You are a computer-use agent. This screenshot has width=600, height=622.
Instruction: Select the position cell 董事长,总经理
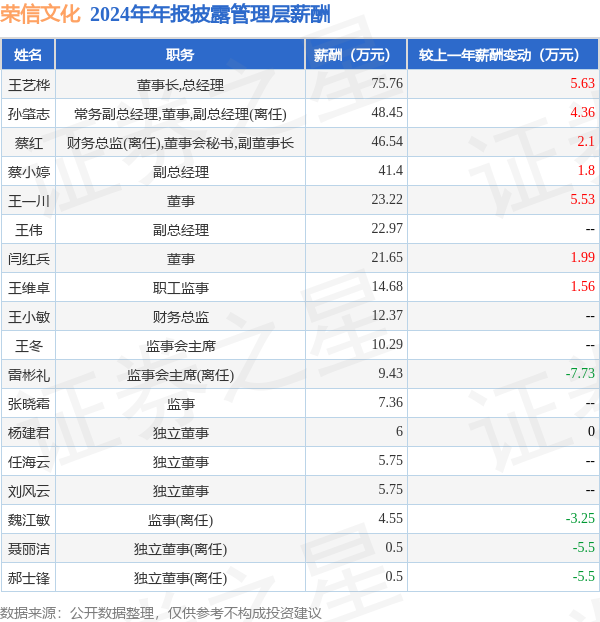[x=180, y=85]
